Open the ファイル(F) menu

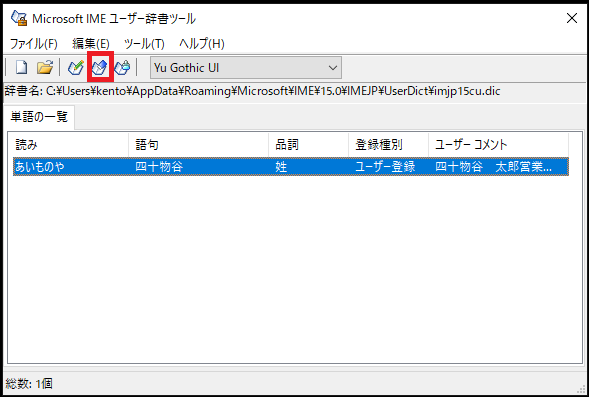33,44
